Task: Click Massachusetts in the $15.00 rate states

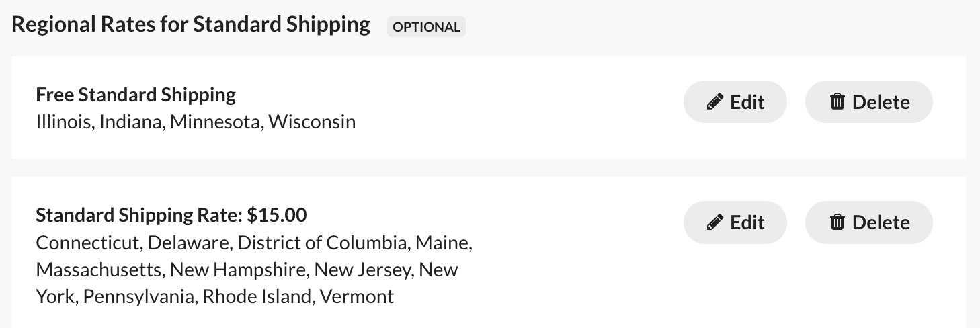Action: click(x=99, y=270)
